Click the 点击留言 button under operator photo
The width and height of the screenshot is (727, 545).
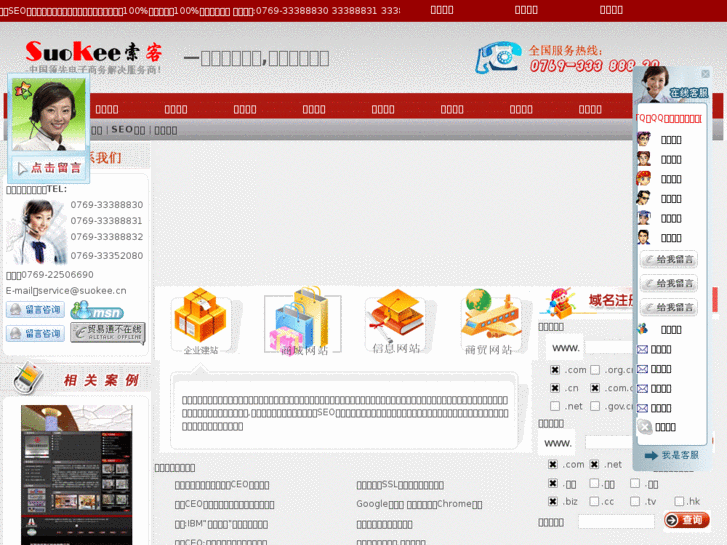pyautogui.click(x=49, y=167)
